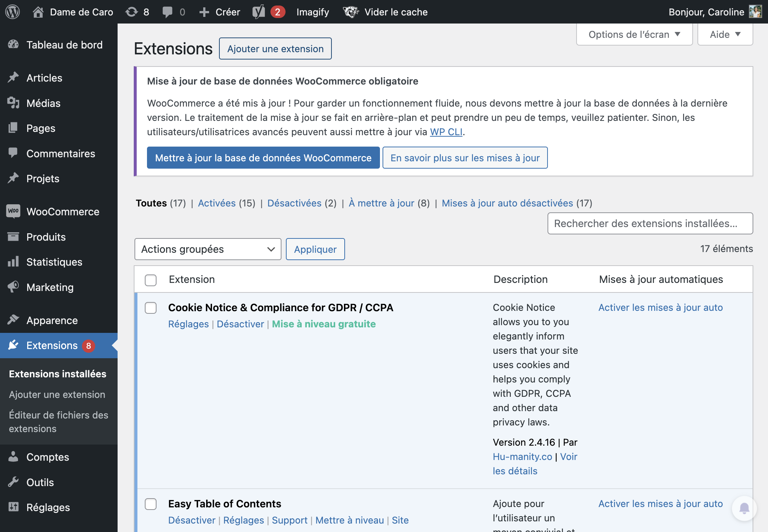
Task: Check the Easy Table of Contents checkbox
Action: tap(151, 504)
